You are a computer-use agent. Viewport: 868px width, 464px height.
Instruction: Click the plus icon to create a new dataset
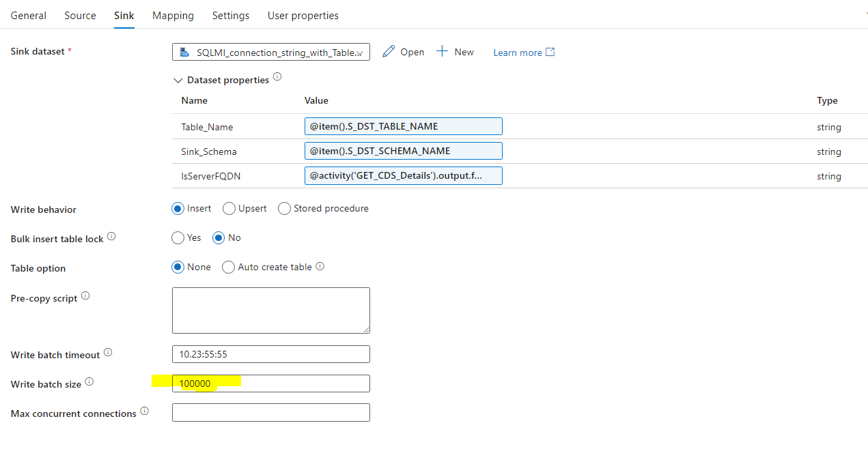[x=443, y=51]
